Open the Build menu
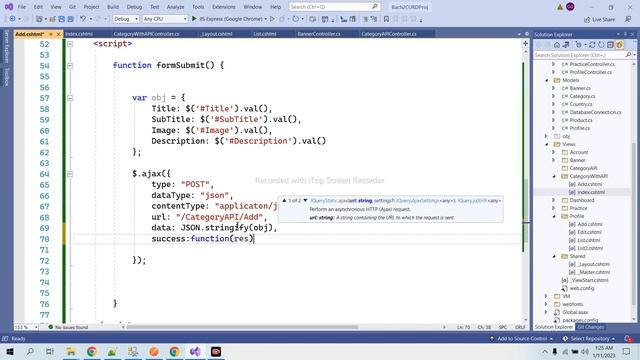Viewport: 640px width, 360px height. click(113, 7)
